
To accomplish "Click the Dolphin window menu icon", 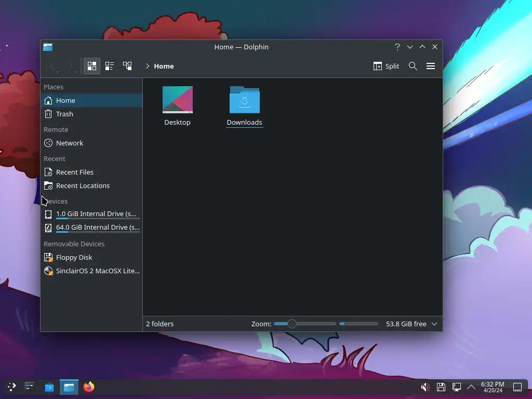I will click(48, 47).
